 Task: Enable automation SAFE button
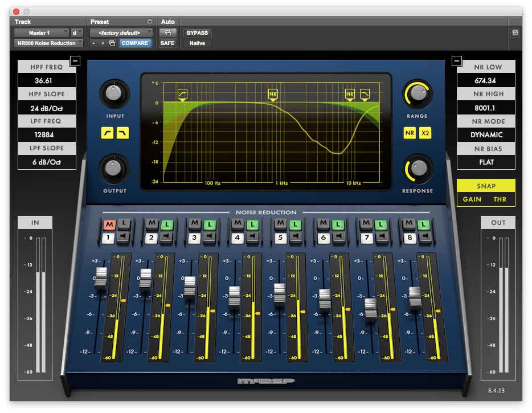[167, 43]
